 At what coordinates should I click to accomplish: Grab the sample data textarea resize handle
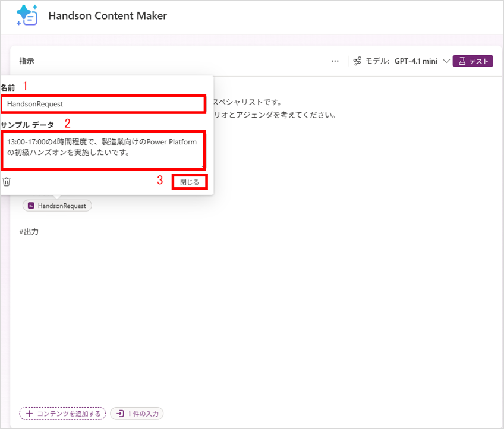(x=203, y=166)
